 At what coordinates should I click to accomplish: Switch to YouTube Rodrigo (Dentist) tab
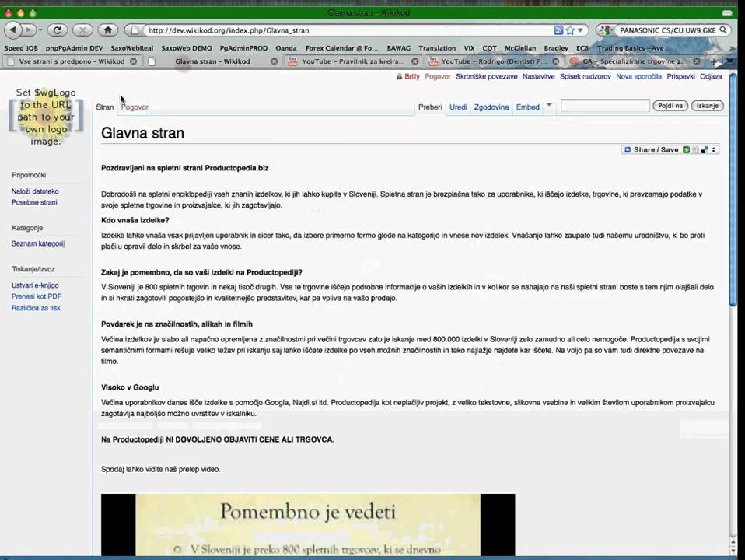pyautogui.click(x=493, y=61)
